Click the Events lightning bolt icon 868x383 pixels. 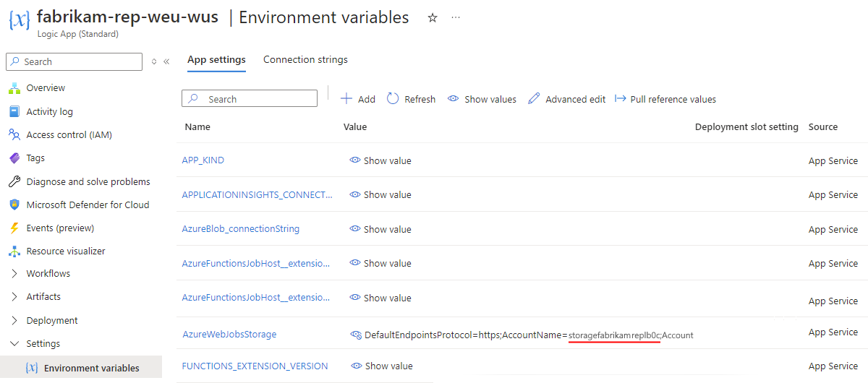tap(14, 228)
